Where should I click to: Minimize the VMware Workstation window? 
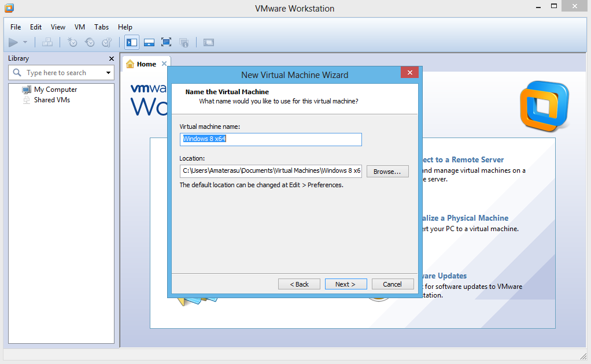(538, 7)
